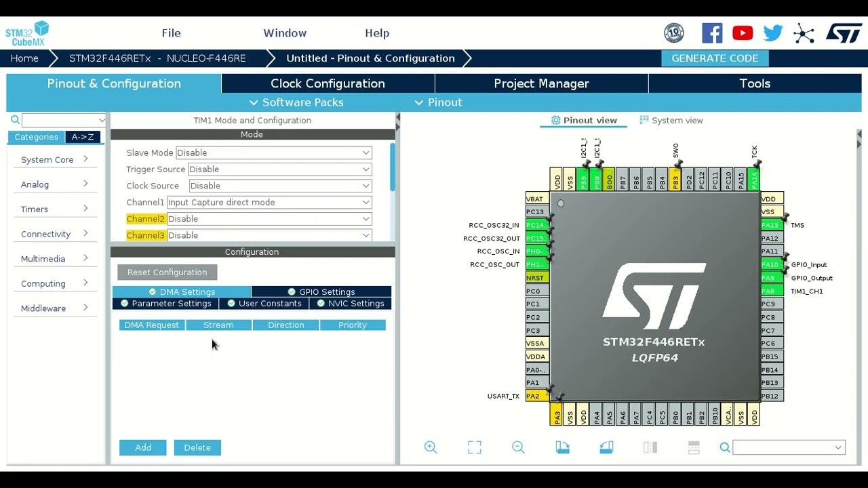Select pin PA10 labelled GPIO_Input
Viewport: 868px width, 488px height.
[772, 264]
